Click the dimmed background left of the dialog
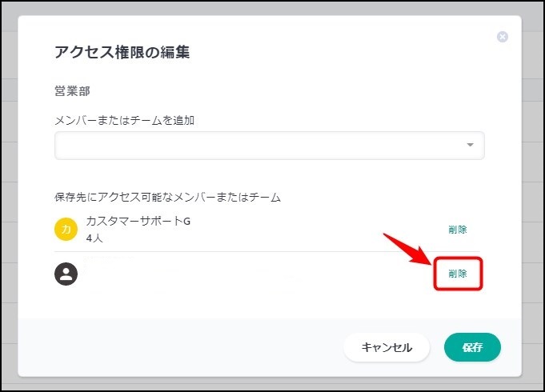 (x=8, y=200)
